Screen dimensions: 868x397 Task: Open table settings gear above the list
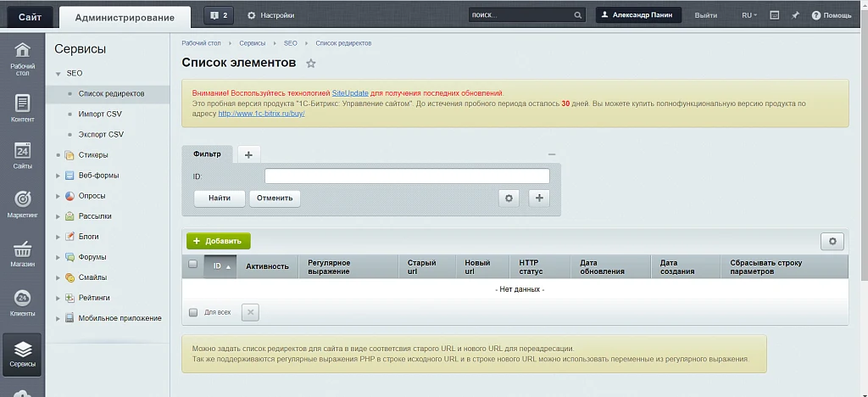pos(832,242)
